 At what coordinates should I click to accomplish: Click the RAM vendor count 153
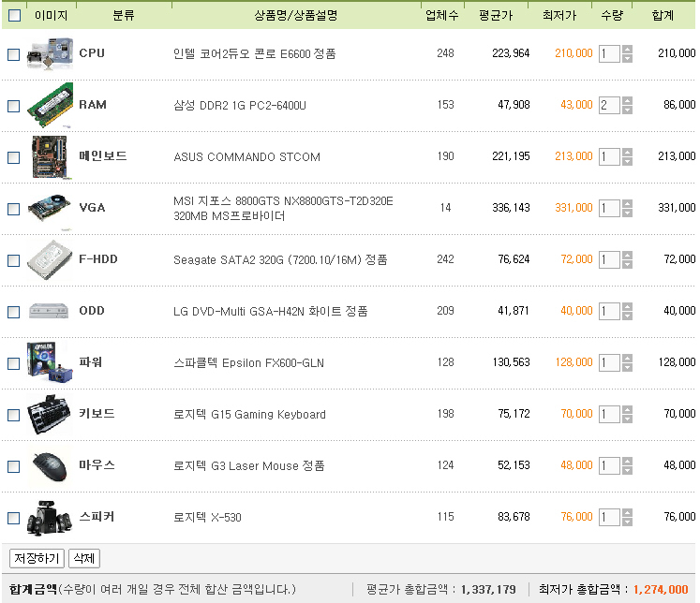(445, 105)
